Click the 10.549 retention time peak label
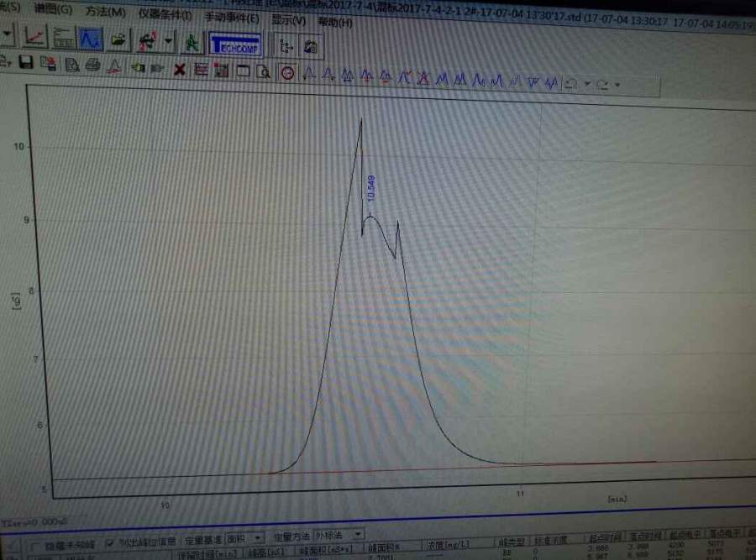The width and height of the screenshot is (756, 560). 370,188
